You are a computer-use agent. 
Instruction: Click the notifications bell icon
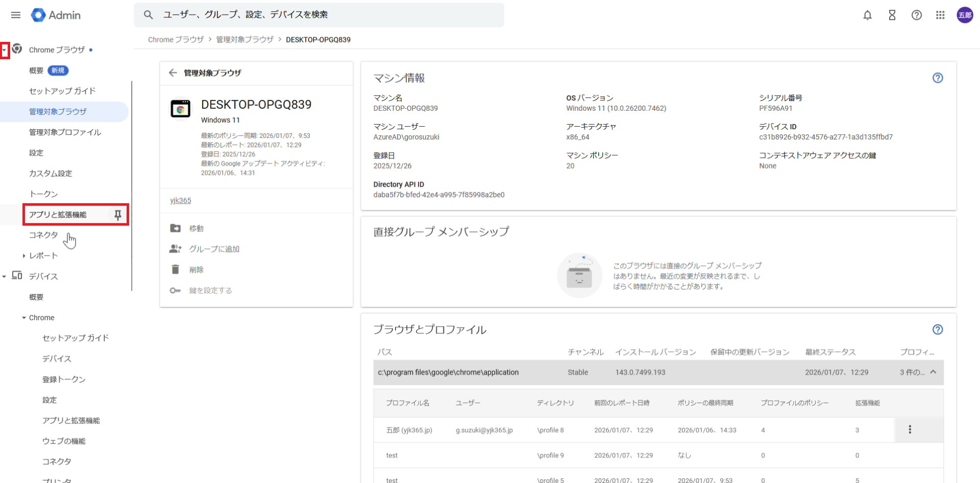pos(867,15)
